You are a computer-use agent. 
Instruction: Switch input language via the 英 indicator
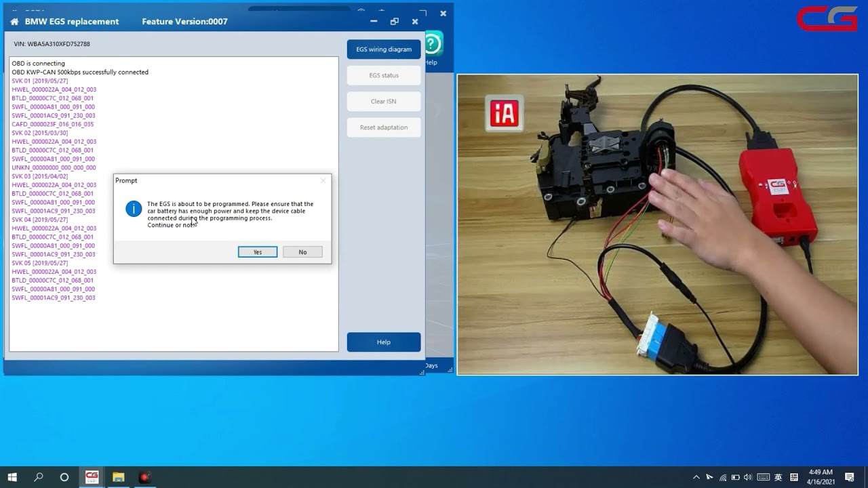pos(778,477)
